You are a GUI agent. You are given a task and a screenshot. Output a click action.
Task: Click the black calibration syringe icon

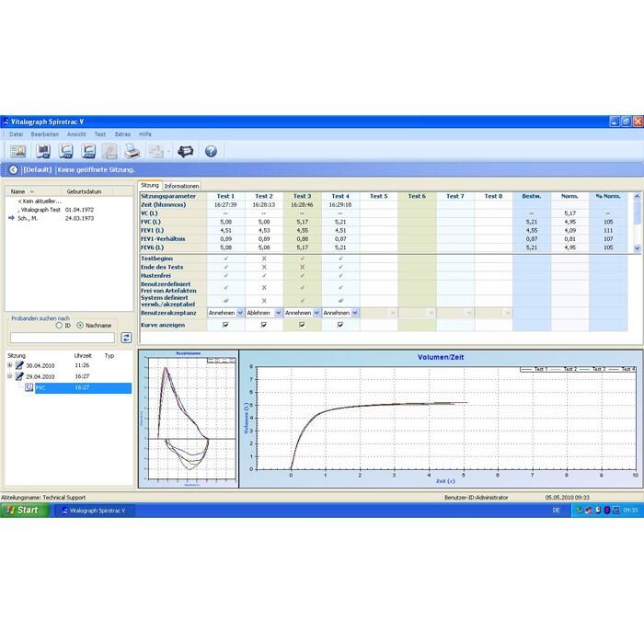click(x=185, y=151)
